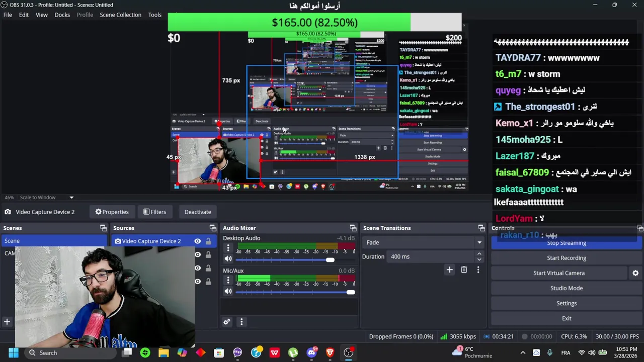
Task: Open Windows Start menu
Action: point(13,353)
